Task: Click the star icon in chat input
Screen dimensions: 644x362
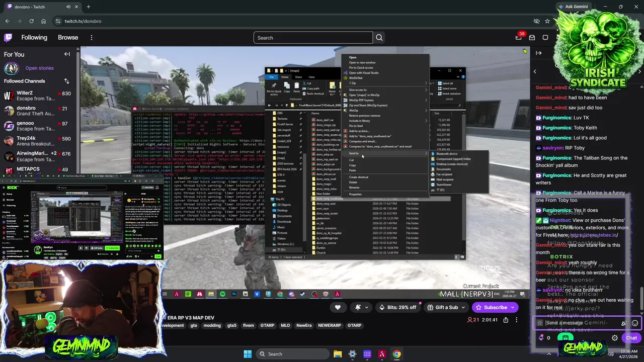Action: click(540, 323)
